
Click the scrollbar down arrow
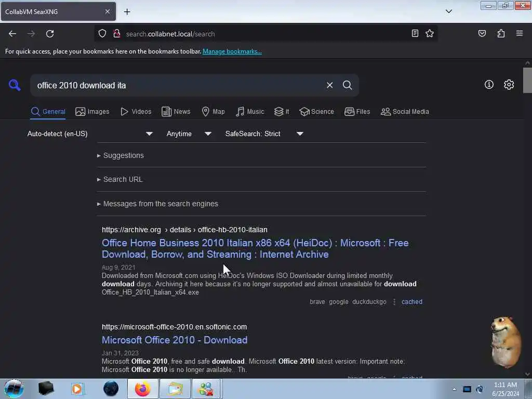point(527,374)
